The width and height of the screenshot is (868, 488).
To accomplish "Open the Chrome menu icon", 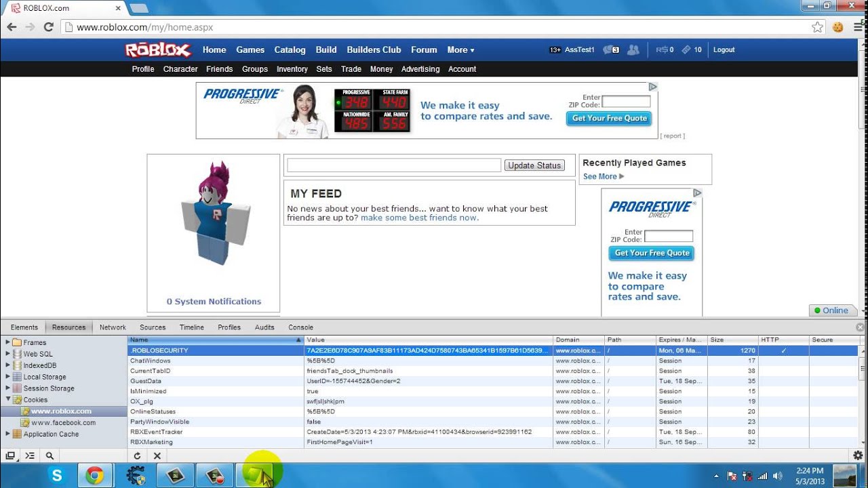I will tap(856, 27).
